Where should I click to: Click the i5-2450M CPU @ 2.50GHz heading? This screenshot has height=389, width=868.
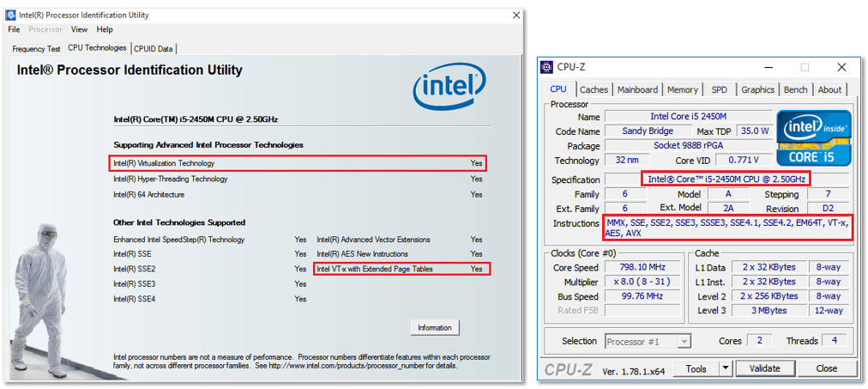pyautogui.click(x=195, y=119)
